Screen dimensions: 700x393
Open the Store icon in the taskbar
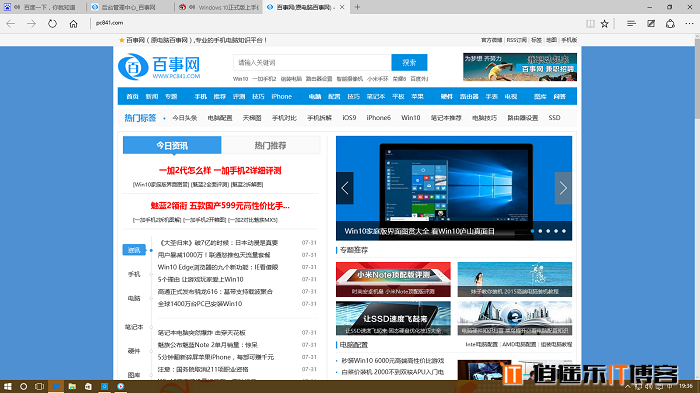88,386
